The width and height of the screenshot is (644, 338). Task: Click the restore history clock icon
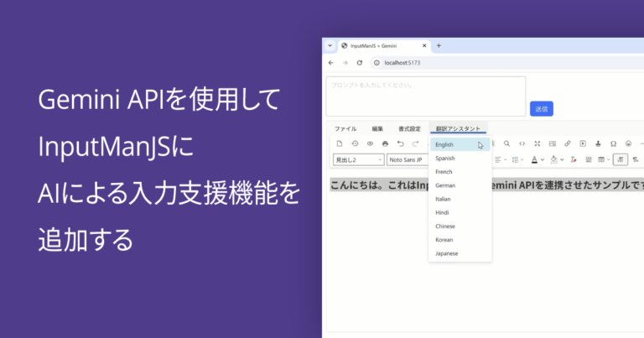click(355, 143)
